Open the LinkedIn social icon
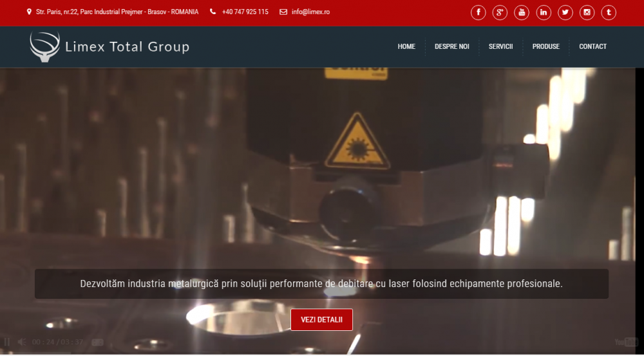Image resolution: width=644 pixels, height=356 pixels. click(x=544, y=12)
